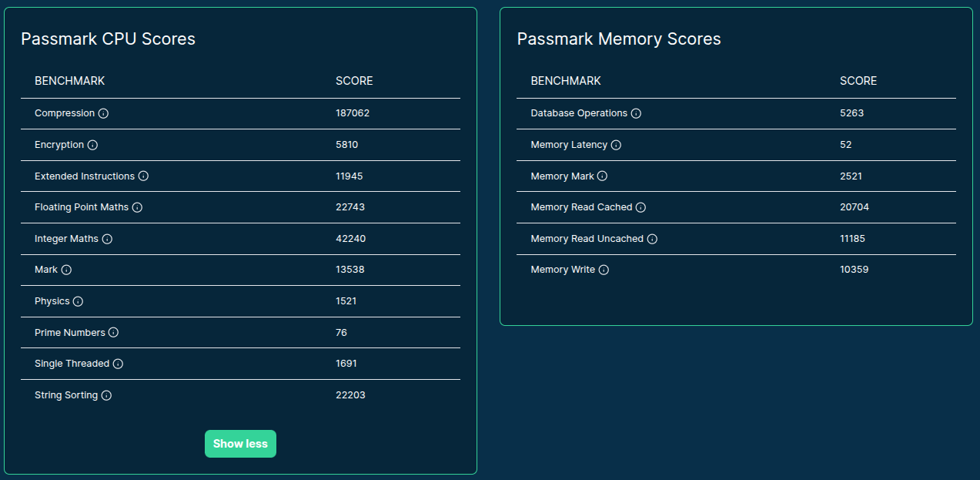Select Memory Mark score 2521

click(851, 176)
